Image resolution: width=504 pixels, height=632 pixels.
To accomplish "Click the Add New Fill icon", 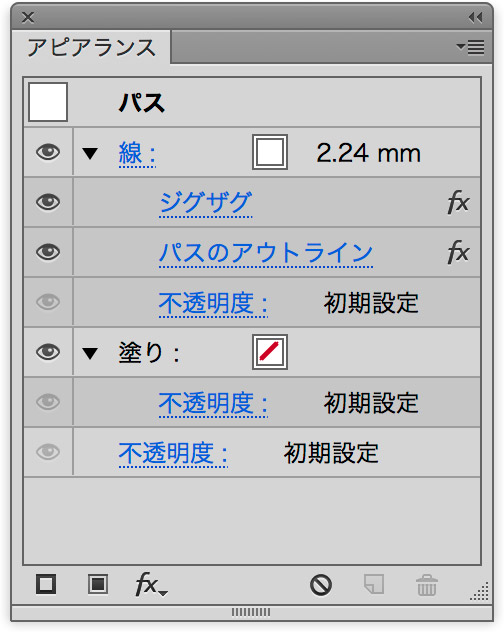I will pos(98,584).
